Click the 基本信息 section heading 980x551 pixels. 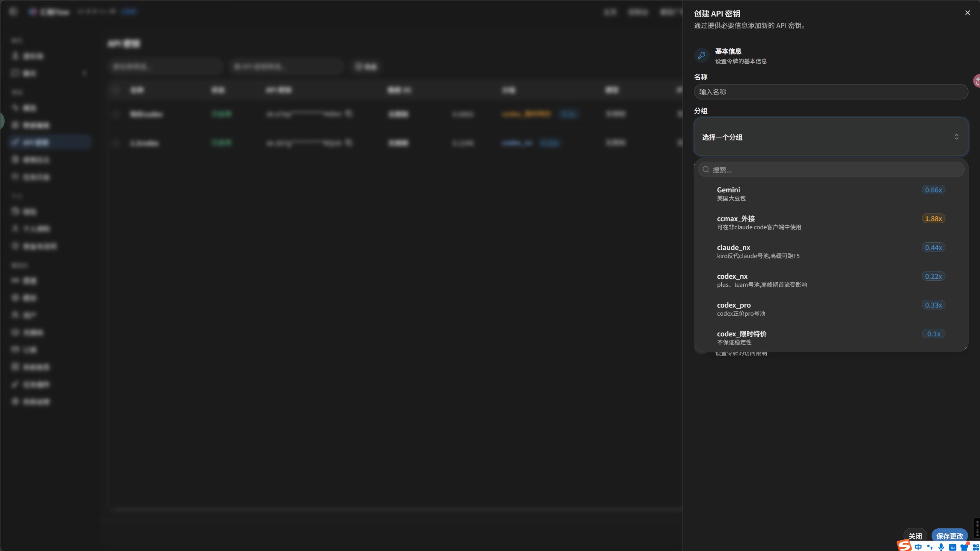(728, 51)
